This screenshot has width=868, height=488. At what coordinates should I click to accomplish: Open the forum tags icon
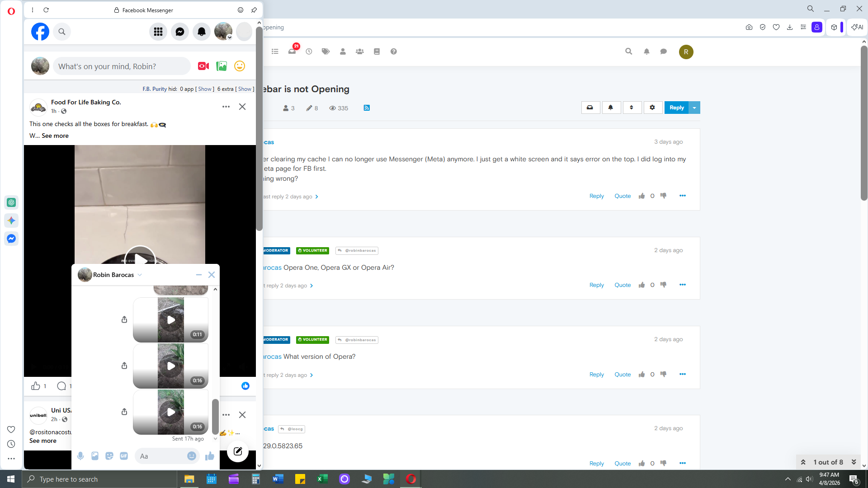325,52
